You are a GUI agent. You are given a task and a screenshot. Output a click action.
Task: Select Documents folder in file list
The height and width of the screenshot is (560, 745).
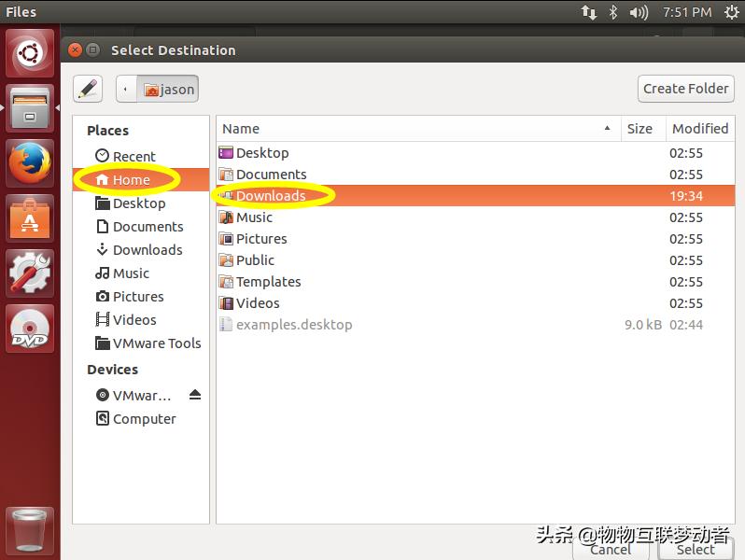click(475, 175)
